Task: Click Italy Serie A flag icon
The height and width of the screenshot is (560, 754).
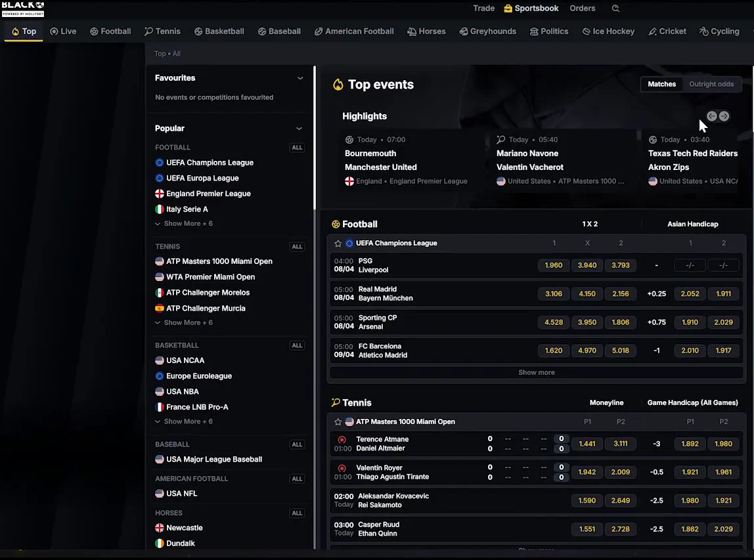Action: [x=159, y=209]
